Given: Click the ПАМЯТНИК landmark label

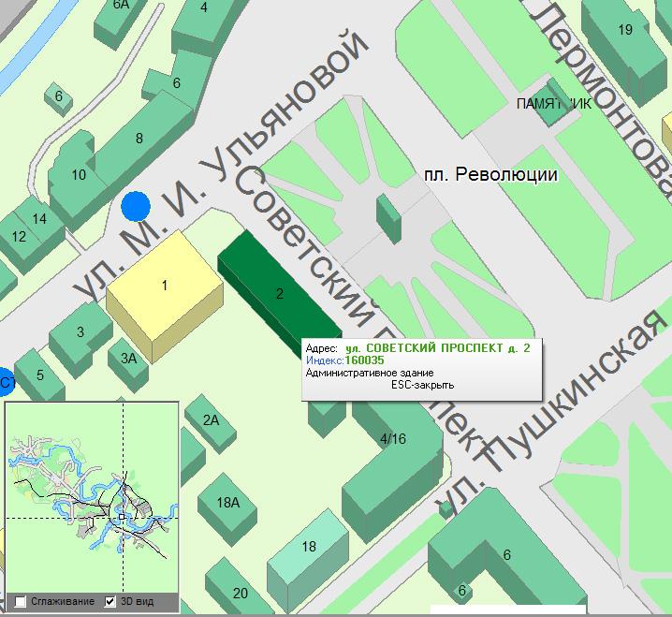Looking at the screenshot, I should pos(554,104).
